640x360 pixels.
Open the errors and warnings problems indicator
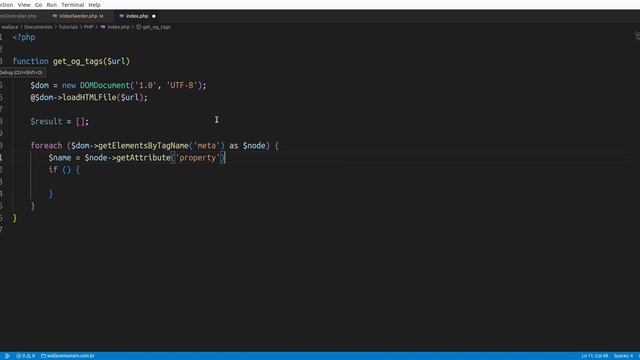tap(25, 356)
